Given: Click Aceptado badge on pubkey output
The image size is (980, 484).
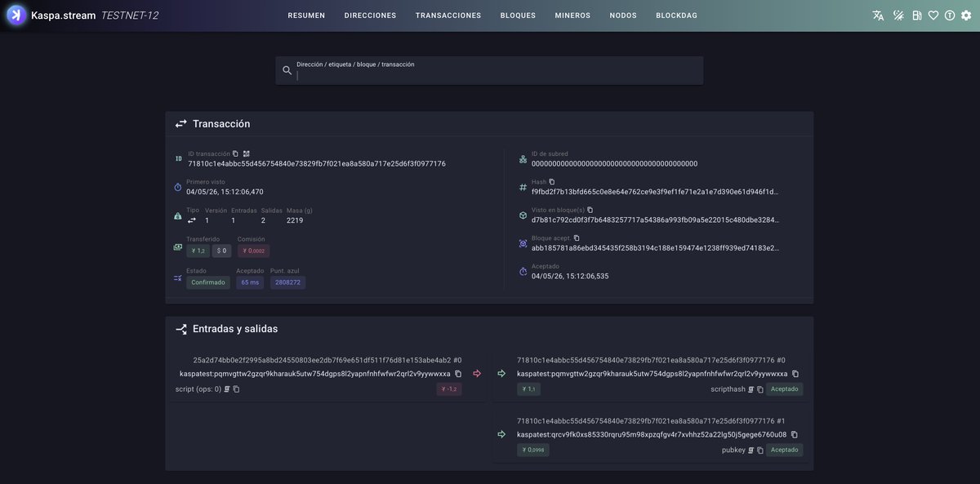Looking at the screenshot, I should point(785,451).
